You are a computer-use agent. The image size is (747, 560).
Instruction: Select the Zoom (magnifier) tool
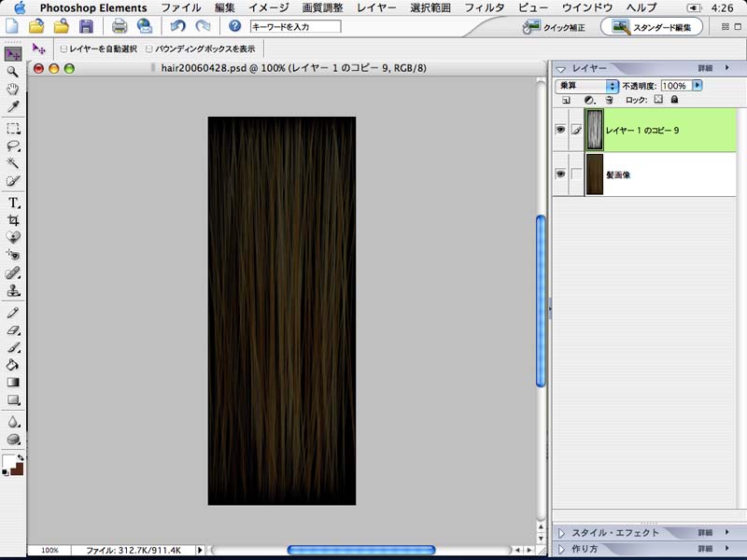point(13,71)
